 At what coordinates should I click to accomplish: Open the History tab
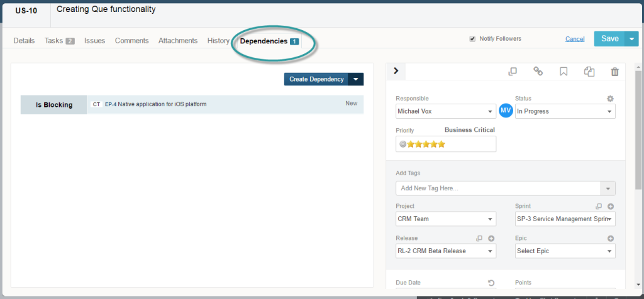pos(218,41)
